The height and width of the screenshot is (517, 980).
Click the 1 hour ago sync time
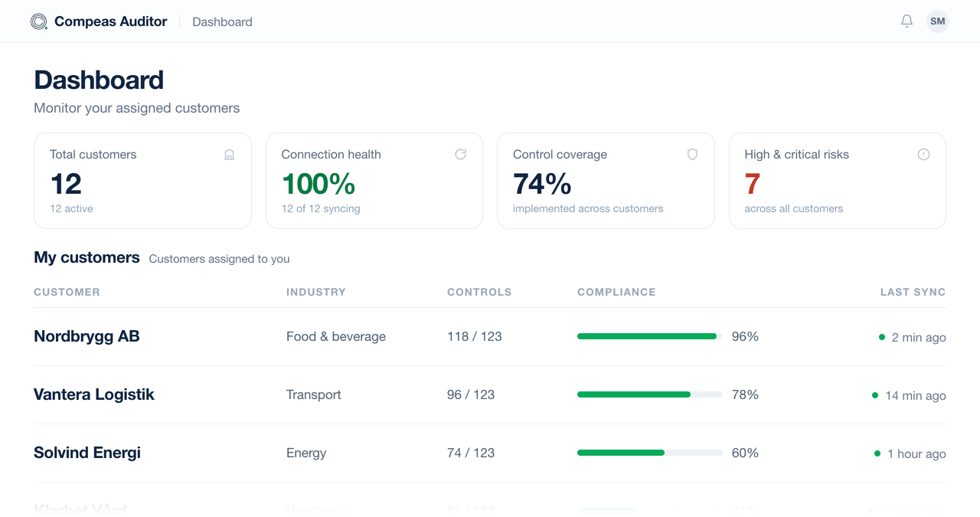[x=916, y=453]
